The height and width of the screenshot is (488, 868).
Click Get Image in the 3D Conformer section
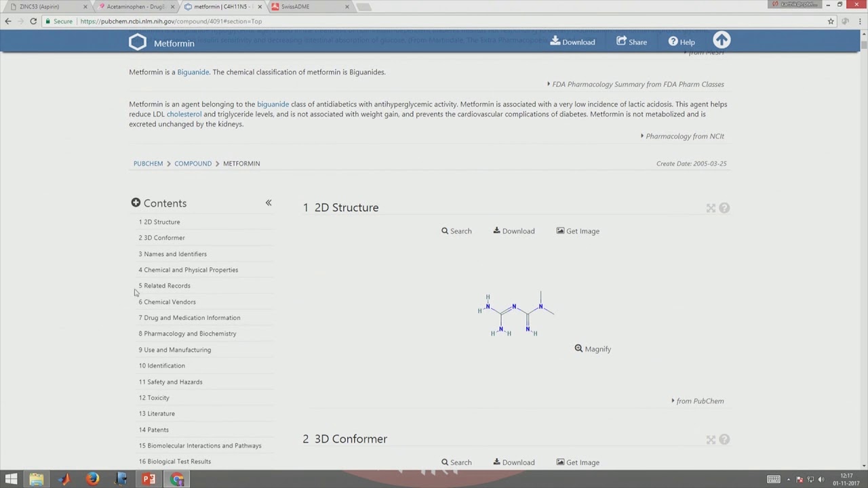(578, 462)
